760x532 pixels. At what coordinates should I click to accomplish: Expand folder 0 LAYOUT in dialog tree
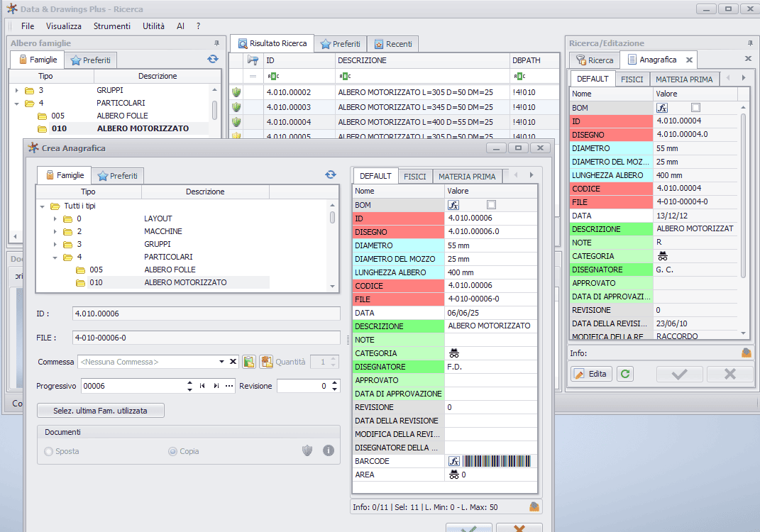pos(55,219)
